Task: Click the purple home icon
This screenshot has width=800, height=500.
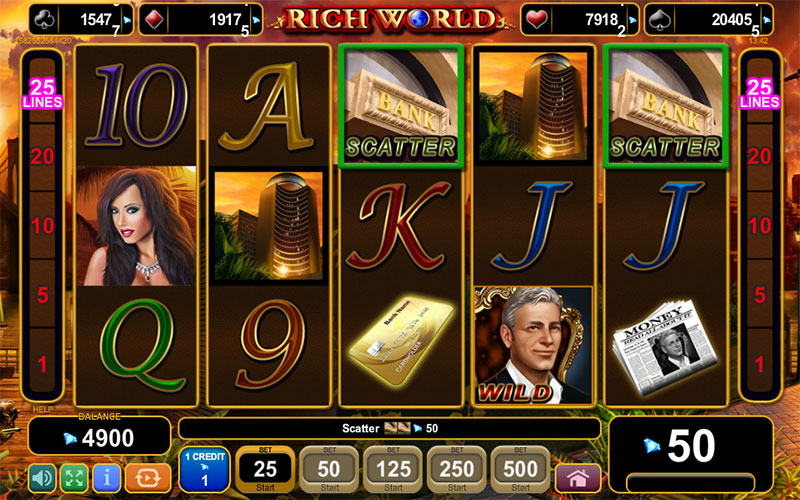Action: click(x=578, y=479)
